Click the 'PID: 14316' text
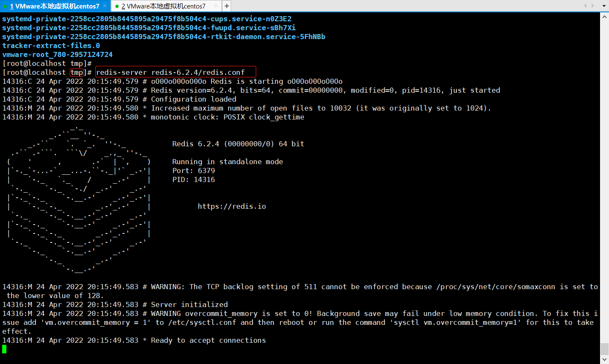Image resolution: width=609 pixels, height=364 pixels. coord(194,179)
